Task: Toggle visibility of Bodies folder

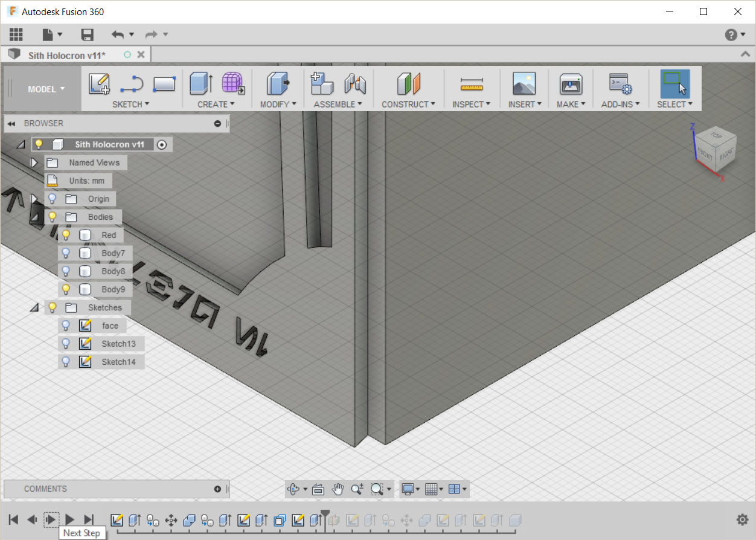Action: pyautogui.click(x=53, y=217)
